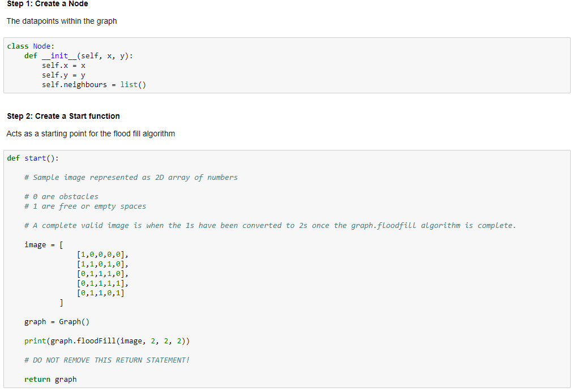This screenshot has height=392, width=577.
Task: Click the array row '[0,1,1,1,0],'
Action: coord(102,274)
